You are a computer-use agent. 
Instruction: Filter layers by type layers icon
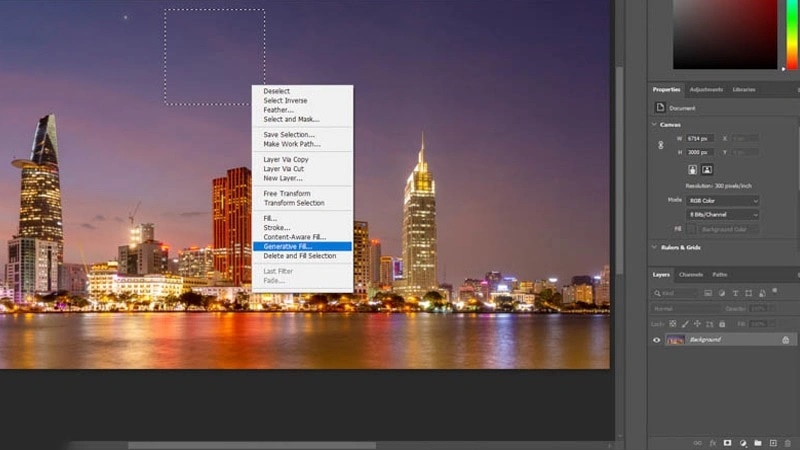click(735, 293)
